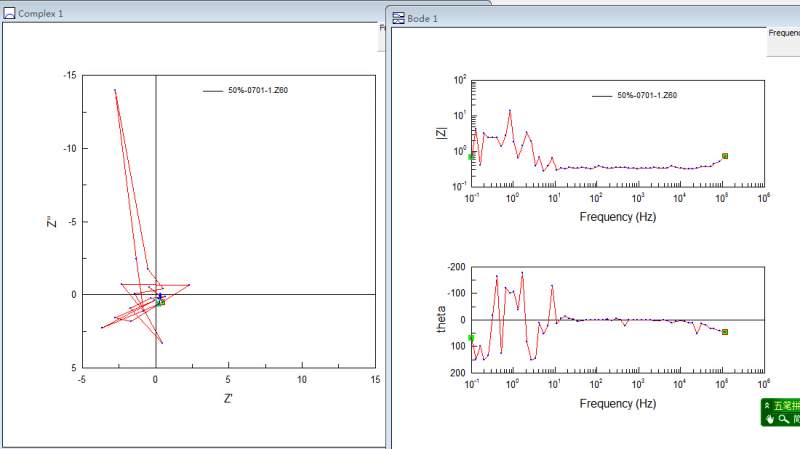
Task: Select the green cursor marker at the right end of the theta plot
Action: [725, 332]
